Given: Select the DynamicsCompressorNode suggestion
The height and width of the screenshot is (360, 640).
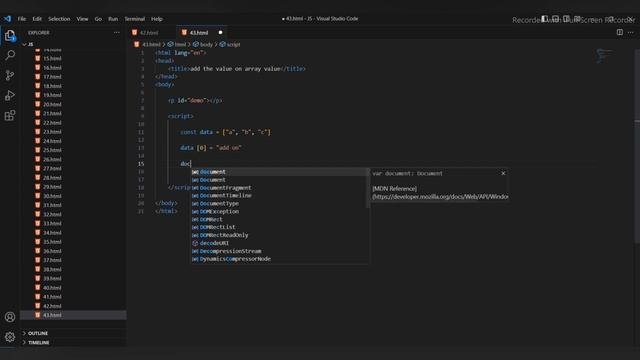Looking at the screenshot, I should coord(280,259).
